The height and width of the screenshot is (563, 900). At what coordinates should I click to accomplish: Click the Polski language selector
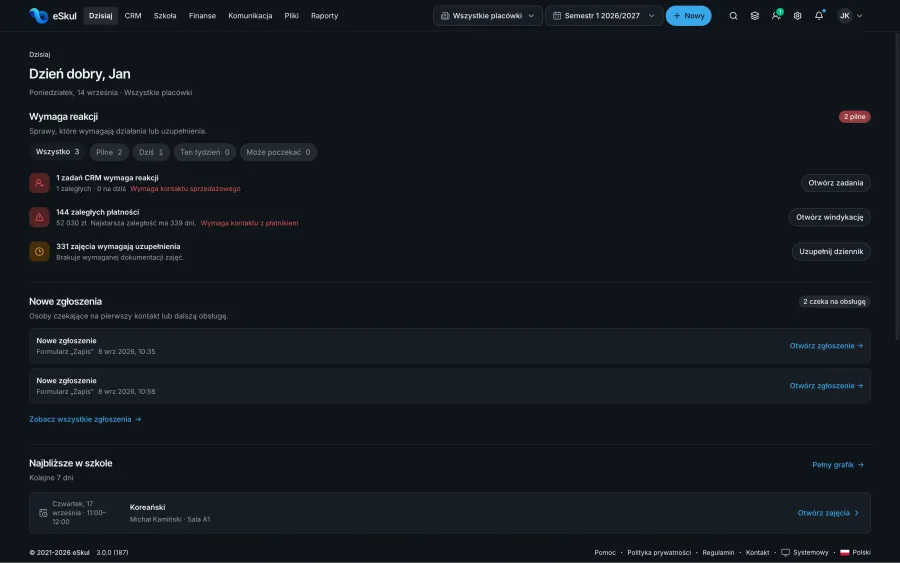[855, 553]
